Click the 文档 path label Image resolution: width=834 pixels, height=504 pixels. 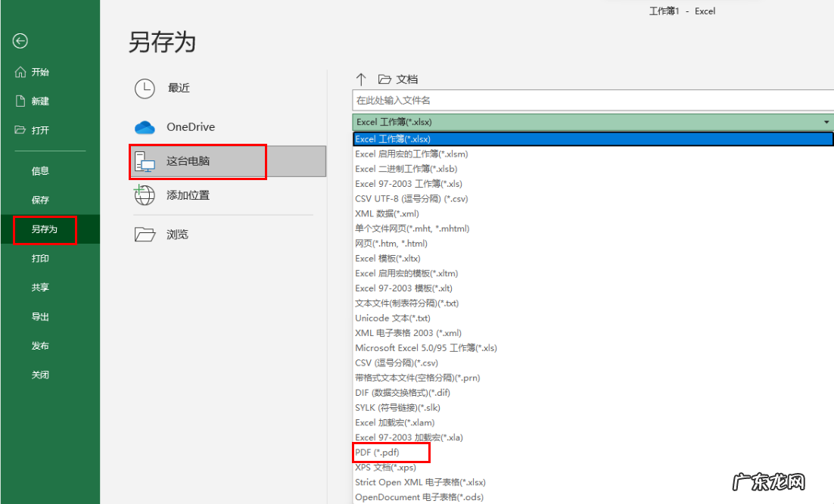[407, 79]
